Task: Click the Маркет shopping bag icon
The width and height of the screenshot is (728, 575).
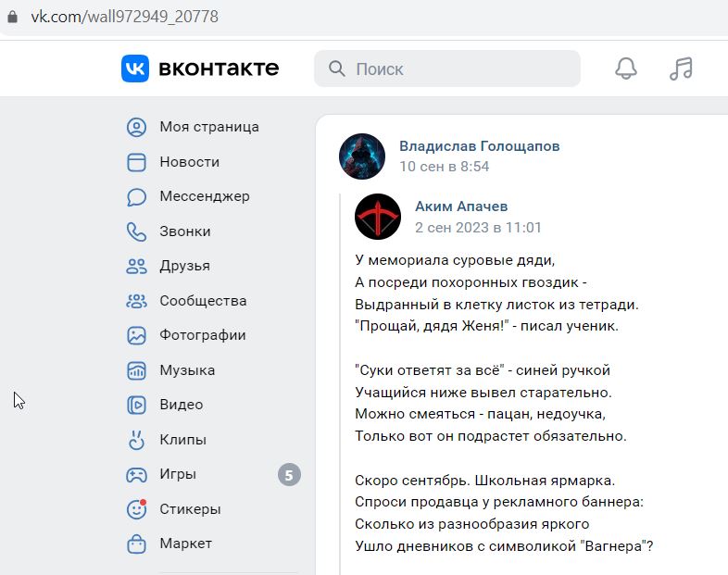Action: [x=136, y=544]
